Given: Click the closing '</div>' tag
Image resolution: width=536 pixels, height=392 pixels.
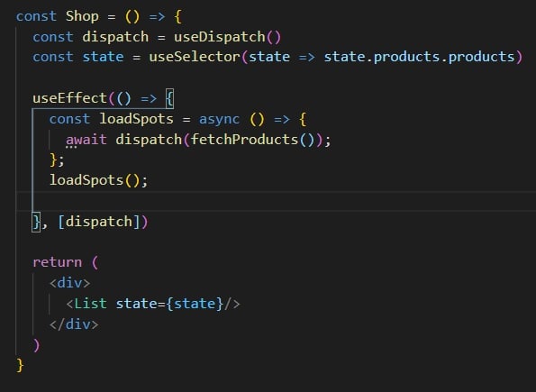Looking at the screenshot, I should [x=74, y=324].
